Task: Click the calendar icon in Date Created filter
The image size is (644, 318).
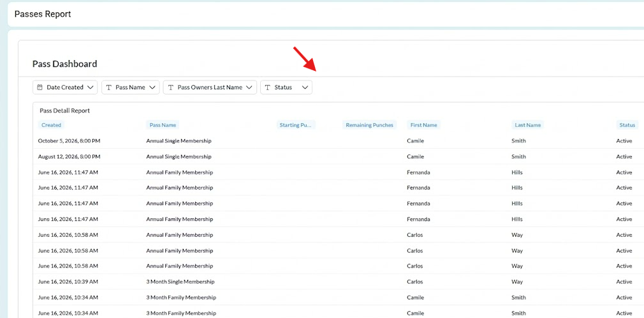Action: (x=40, y=87)
